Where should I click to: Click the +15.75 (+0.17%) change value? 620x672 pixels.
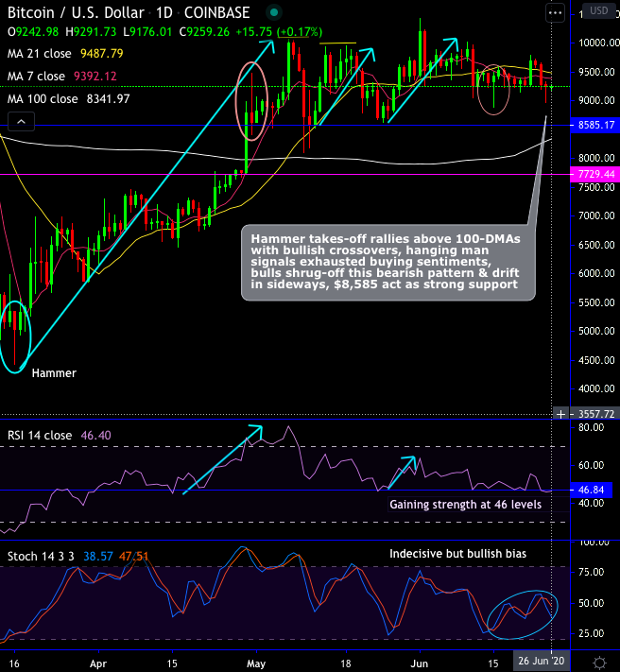pos(279,32)
